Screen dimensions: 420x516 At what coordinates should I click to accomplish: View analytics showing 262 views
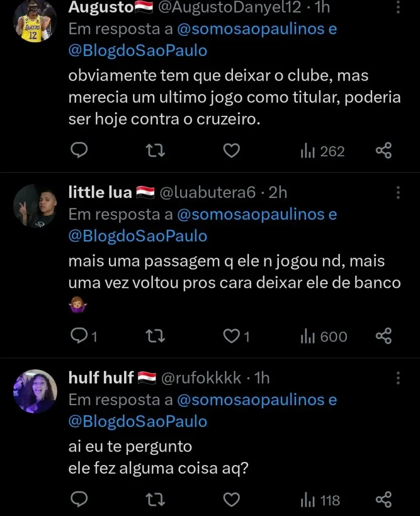point(323,151)
